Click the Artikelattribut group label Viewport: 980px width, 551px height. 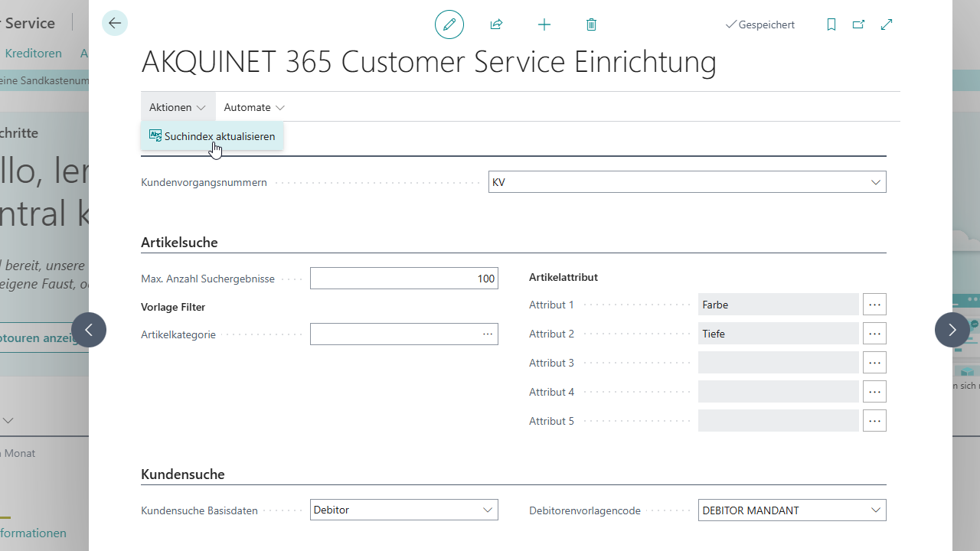tap(563, 277)
